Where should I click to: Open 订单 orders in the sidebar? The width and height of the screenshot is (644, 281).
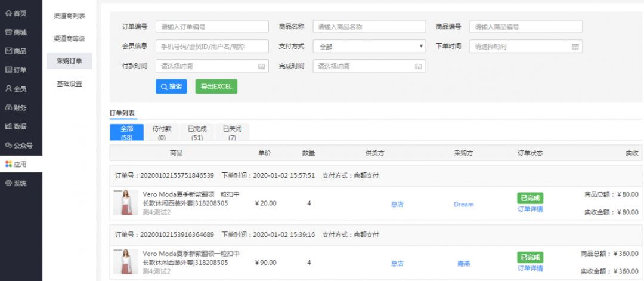(x=17, y=70)
